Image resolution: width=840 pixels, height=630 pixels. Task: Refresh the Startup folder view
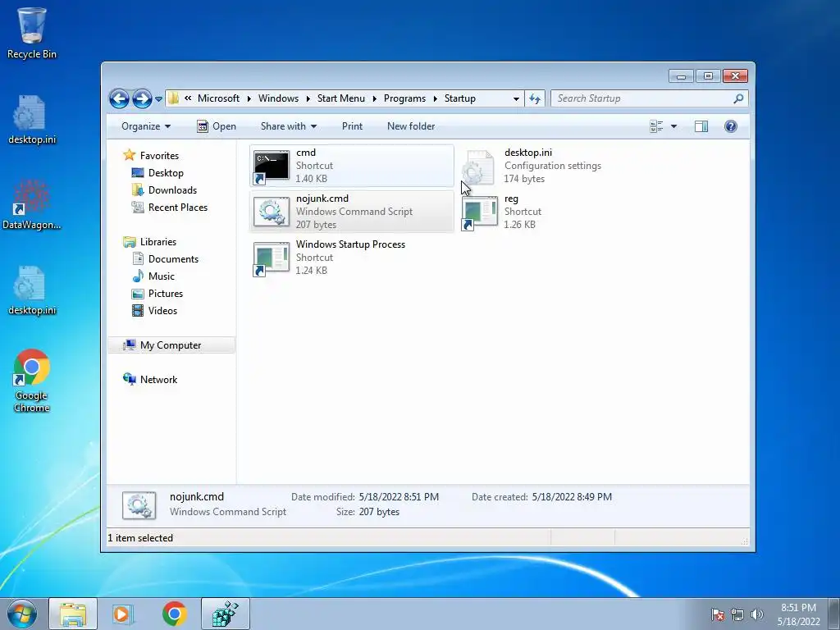535,98
